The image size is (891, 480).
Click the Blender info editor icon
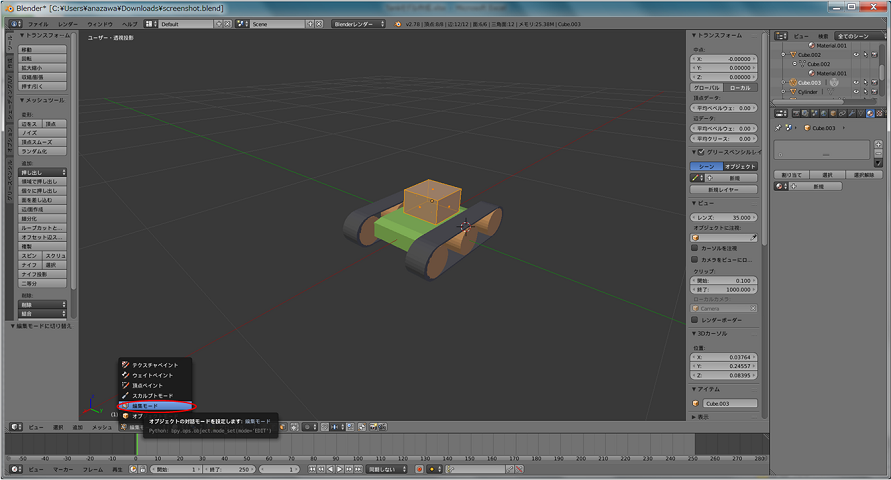coord(11,22)
